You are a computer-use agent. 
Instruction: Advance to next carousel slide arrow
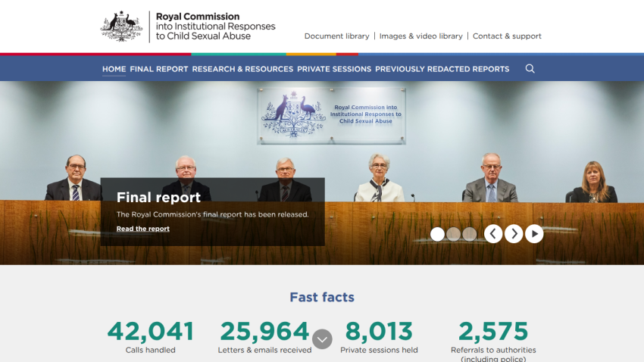tap(514, 234)
